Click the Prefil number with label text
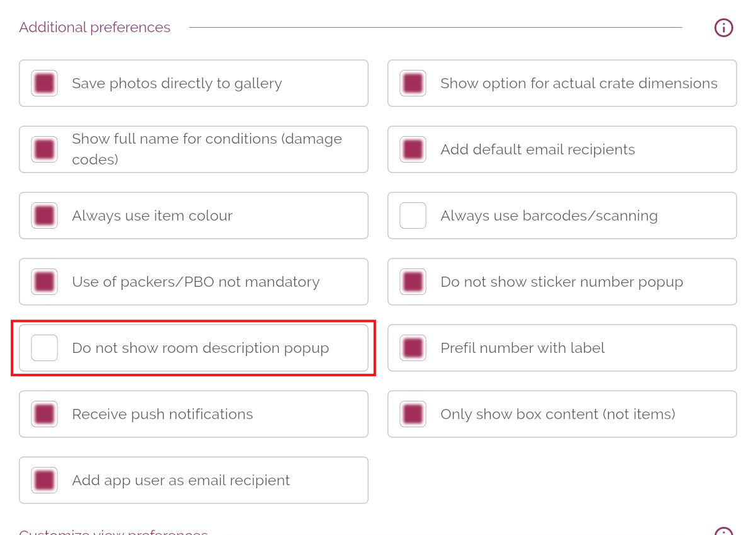The image size is (756, 535). (522, 348)
